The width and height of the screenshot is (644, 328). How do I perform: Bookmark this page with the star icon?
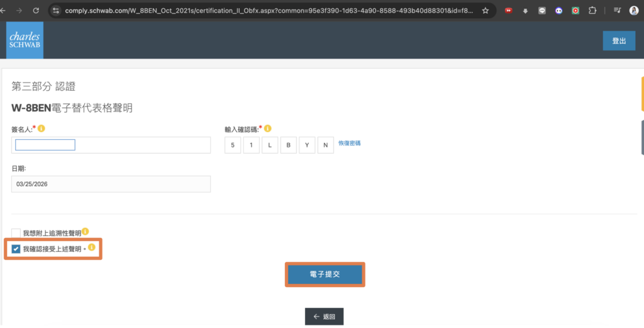coord(485,11)
